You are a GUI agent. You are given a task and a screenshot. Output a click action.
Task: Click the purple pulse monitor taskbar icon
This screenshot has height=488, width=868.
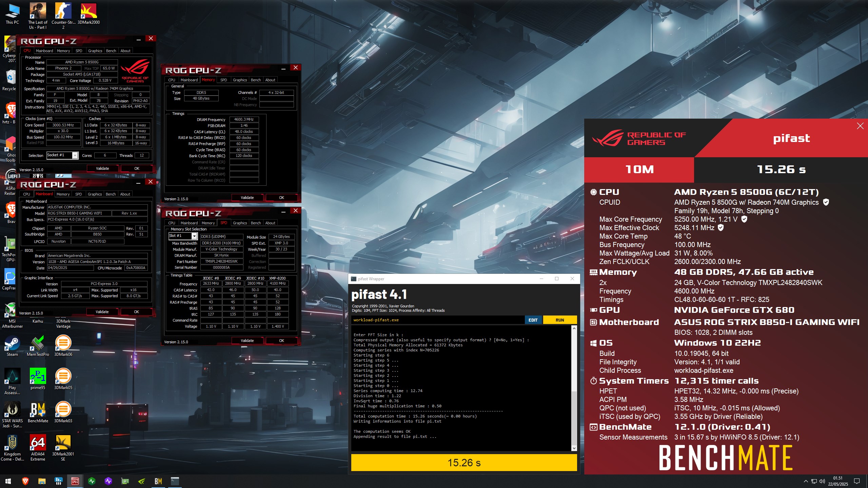[108, 481]
